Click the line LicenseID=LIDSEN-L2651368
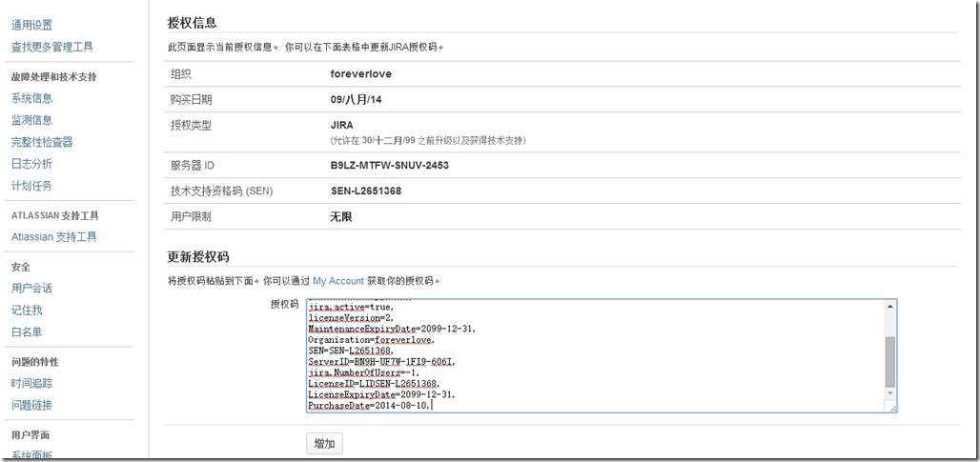980x462 pixels. coord(374,383)
